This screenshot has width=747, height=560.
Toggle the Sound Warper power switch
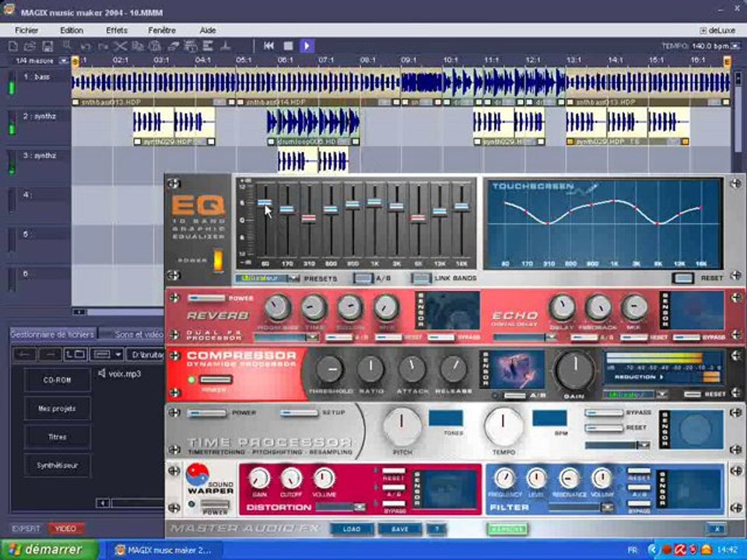click(215, 504)
